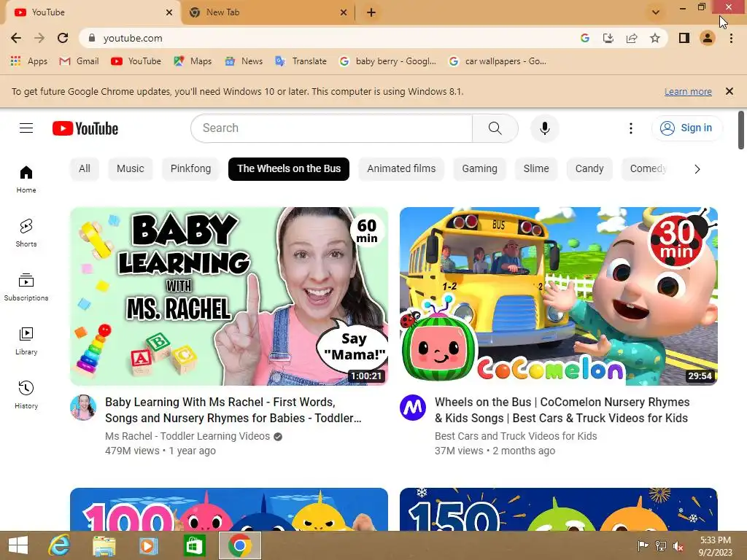Share this page icon
Viewport: 747px width, 560px height.
pos(632,38)
